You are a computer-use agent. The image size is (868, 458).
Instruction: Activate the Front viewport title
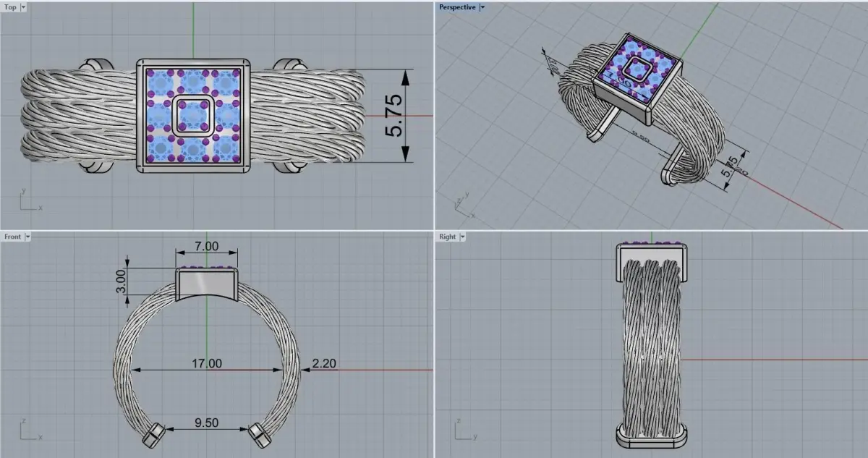point(13,237)
